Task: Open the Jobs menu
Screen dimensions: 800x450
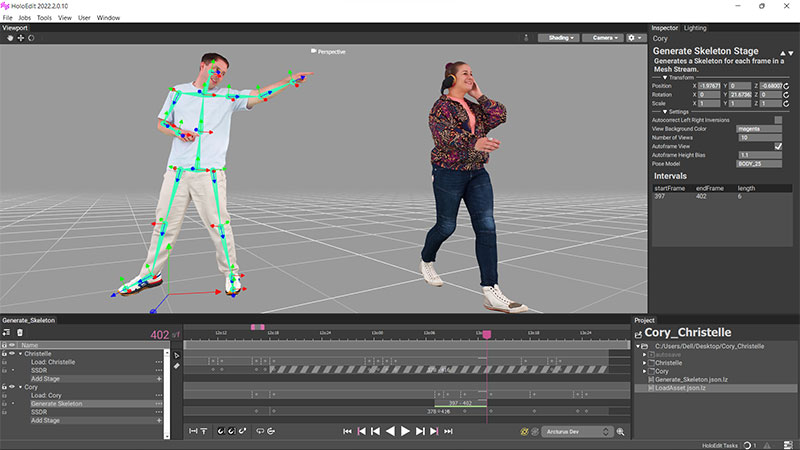Action: [x=23, y=18]
